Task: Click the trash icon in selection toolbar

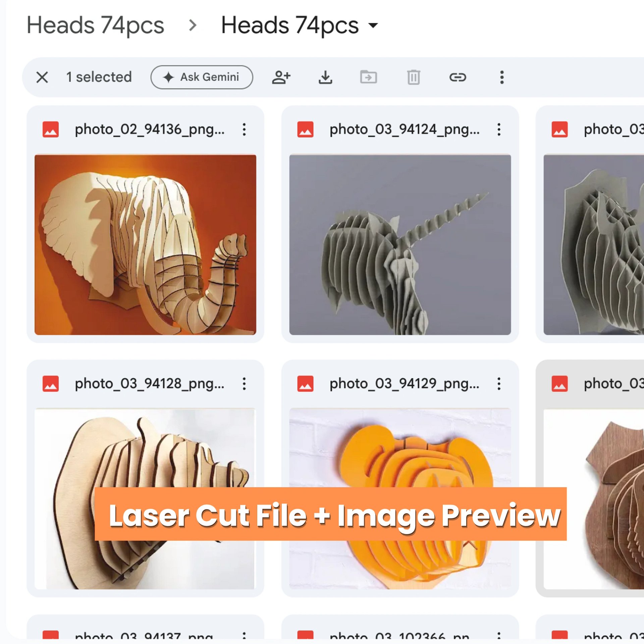Action: 414,77
